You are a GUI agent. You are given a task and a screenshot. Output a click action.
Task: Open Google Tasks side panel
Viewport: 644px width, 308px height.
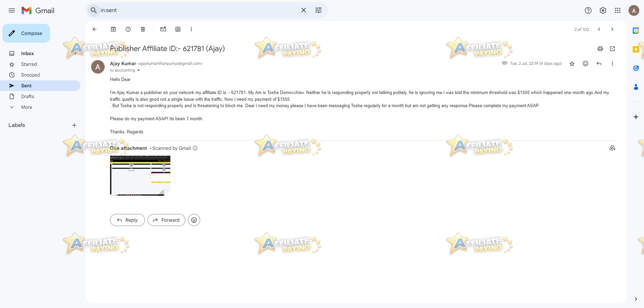tap(636, 68)
